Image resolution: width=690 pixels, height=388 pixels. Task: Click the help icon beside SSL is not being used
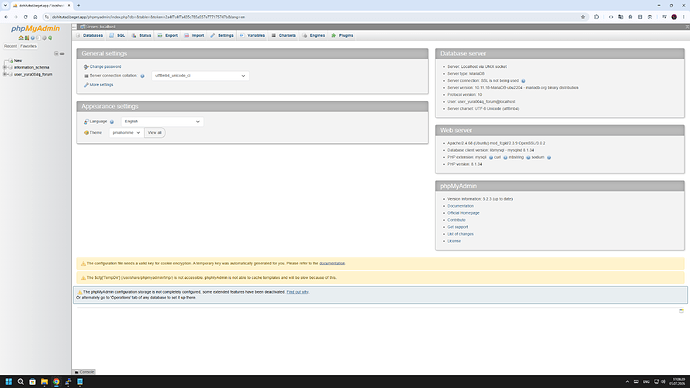523,81
